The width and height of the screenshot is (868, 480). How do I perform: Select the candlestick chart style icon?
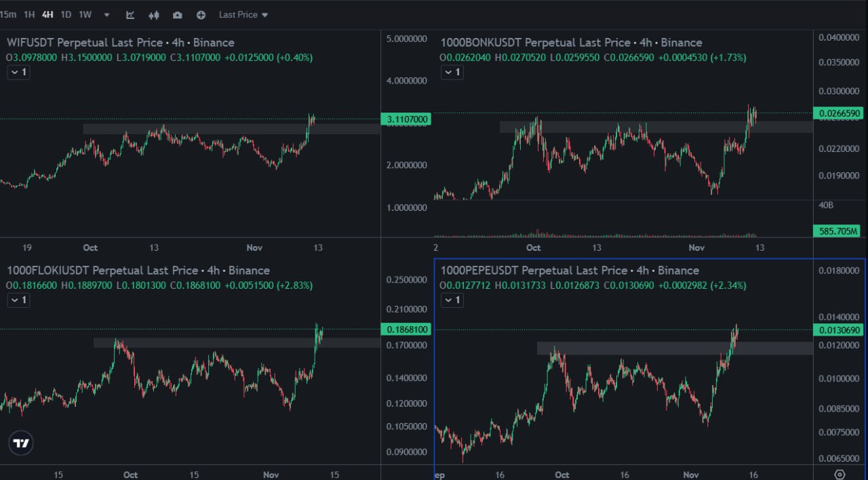tap(154, 14)
